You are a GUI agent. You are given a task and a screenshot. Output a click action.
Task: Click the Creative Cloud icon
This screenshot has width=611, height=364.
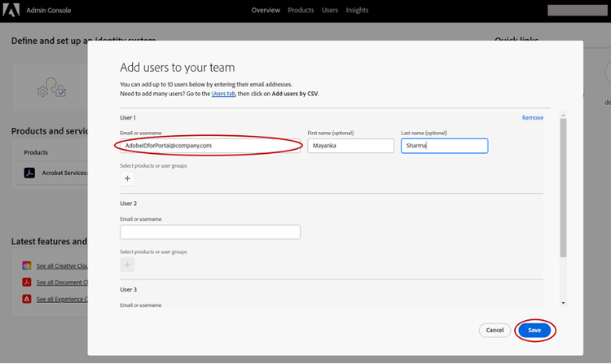[x=27, y=266]
